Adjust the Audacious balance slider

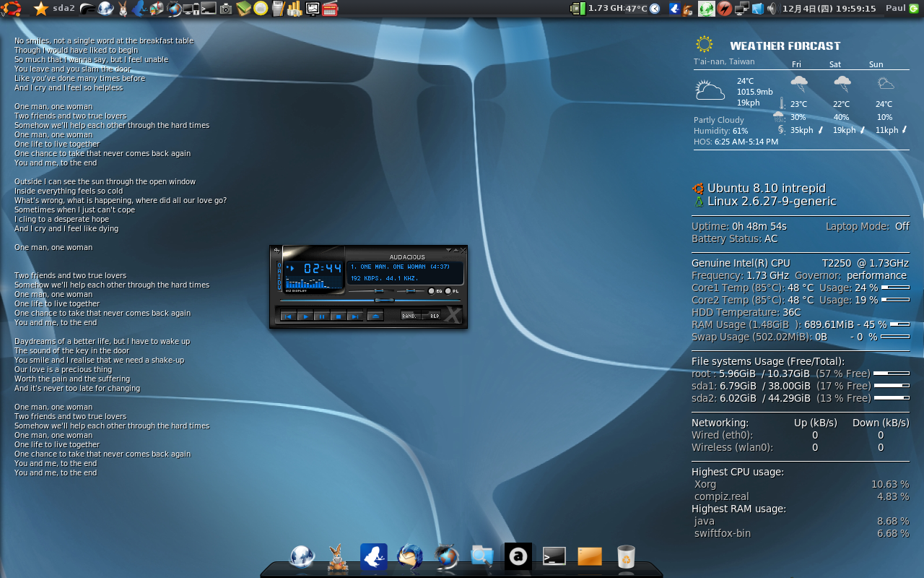411,290
